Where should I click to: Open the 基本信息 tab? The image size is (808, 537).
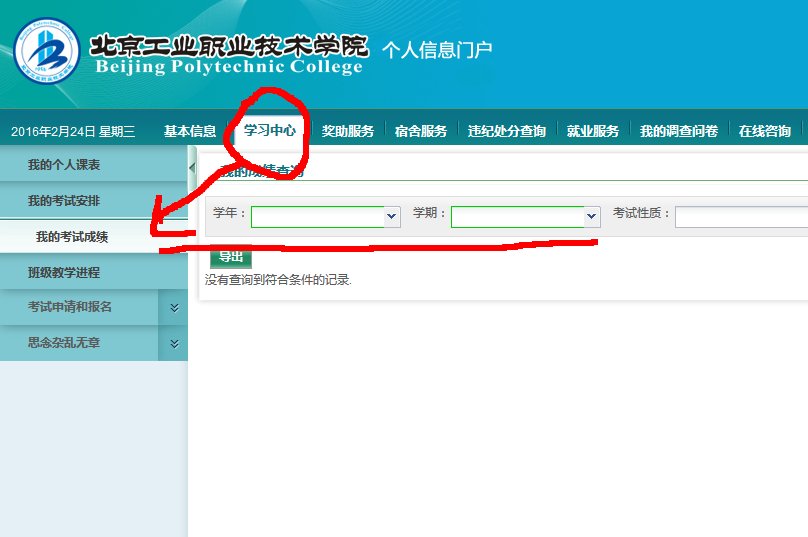pos(190,131)
